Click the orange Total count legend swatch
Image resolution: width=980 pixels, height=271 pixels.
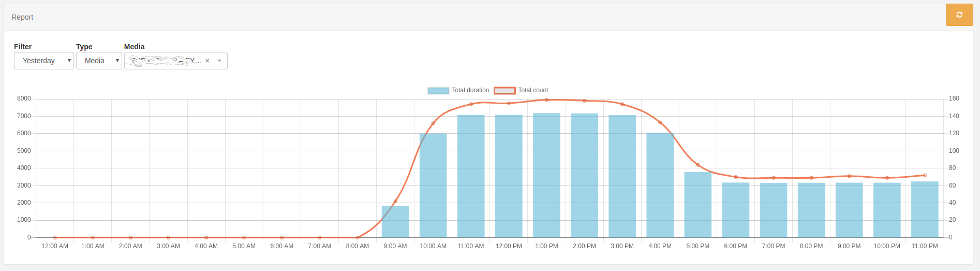504,91
